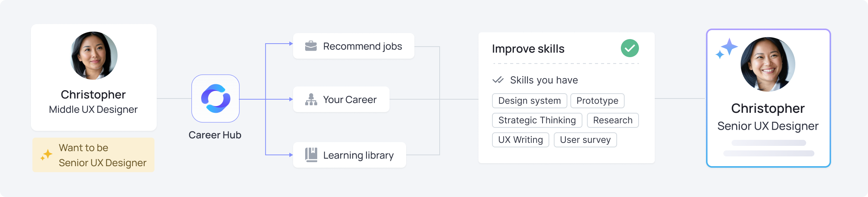Click Christopher's Middle UX Designer avatar photo
Viewport: 868px width, 197px height.
94,56
